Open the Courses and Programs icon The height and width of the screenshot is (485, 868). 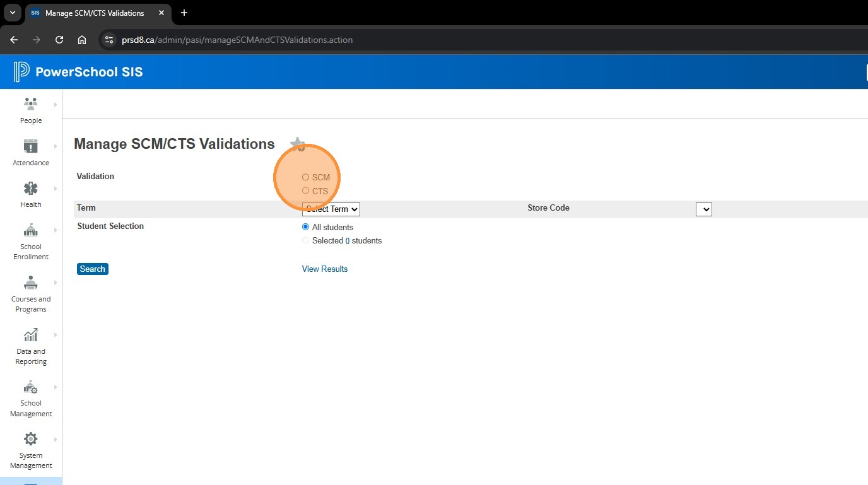click(x=30, y=283)
